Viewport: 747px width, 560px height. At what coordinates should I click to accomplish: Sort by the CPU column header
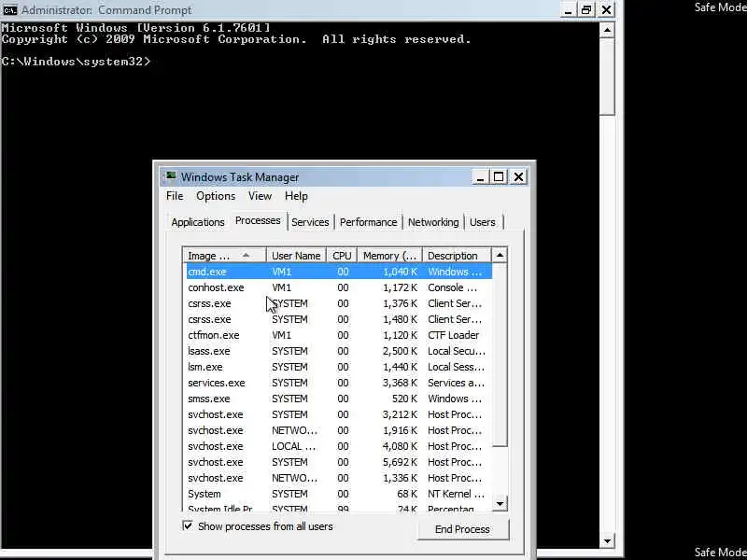coord(342,256)
